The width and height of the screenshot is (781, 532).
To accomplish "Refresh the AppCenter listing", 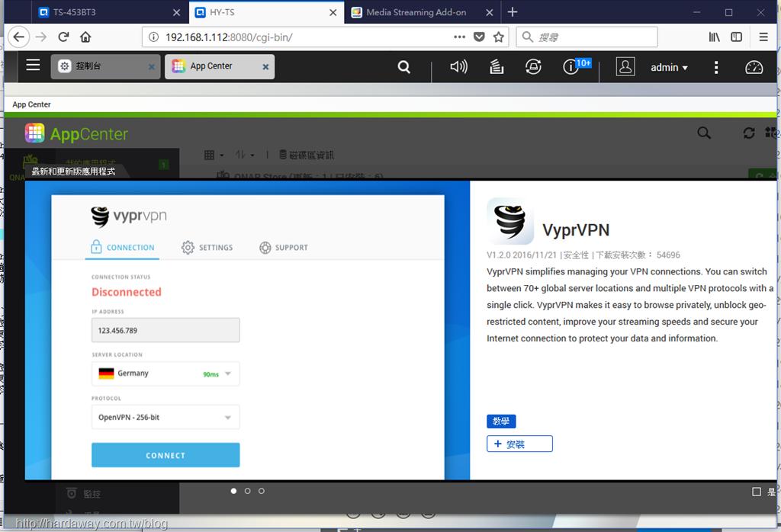I will click(x=749, y=133).
